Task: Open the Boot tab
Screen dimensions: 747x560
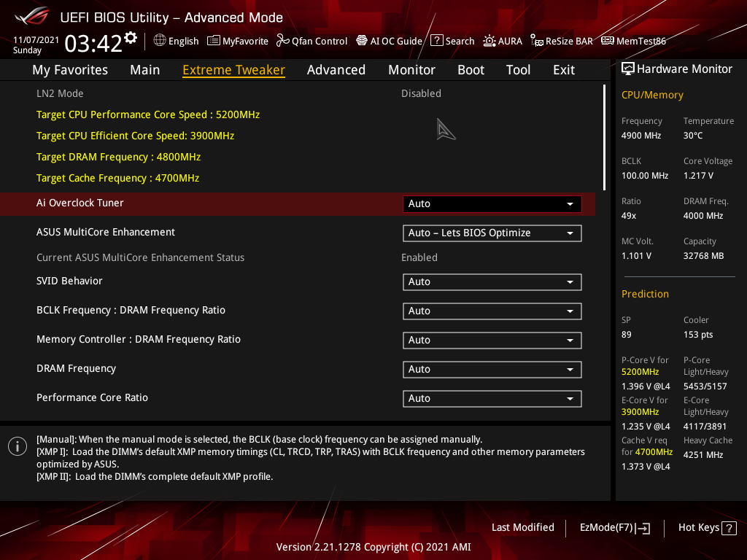Action: [471, 70]
